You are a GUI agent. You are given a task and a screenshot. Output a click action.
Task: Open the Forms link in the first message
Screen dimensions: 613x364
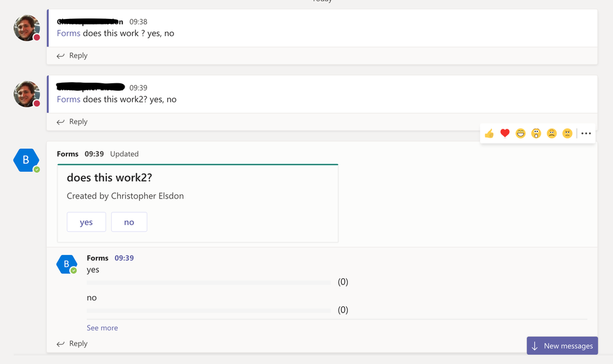(x=68, y=33)
